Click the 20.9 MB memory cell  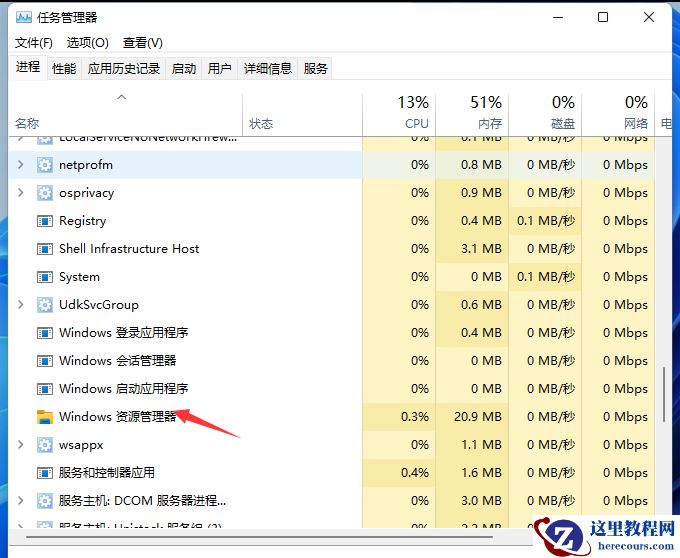[472, 417]
